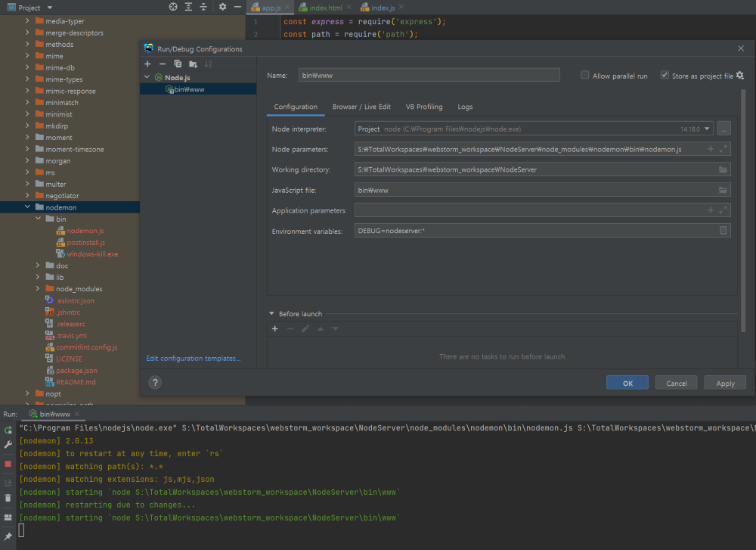756x550 pixels.
Task: Select nodemon.js in Project tree
Action: pos(85,231)
